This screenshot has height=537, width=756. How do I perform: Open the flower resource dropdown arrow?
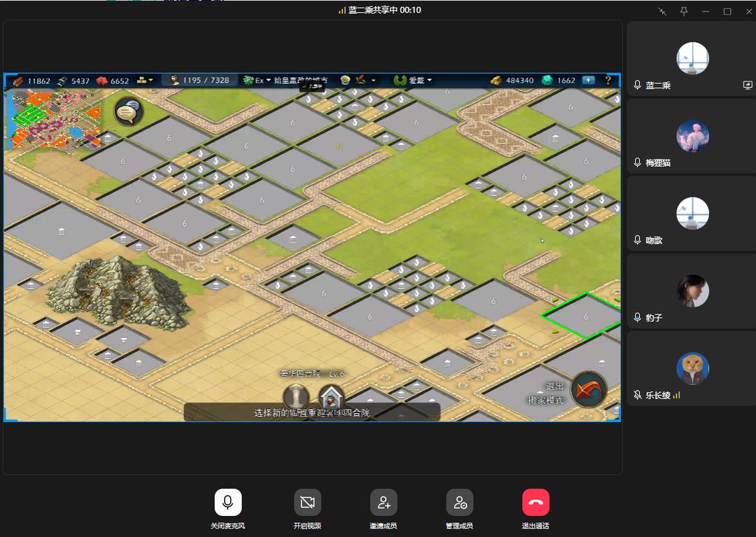[373, 81]
